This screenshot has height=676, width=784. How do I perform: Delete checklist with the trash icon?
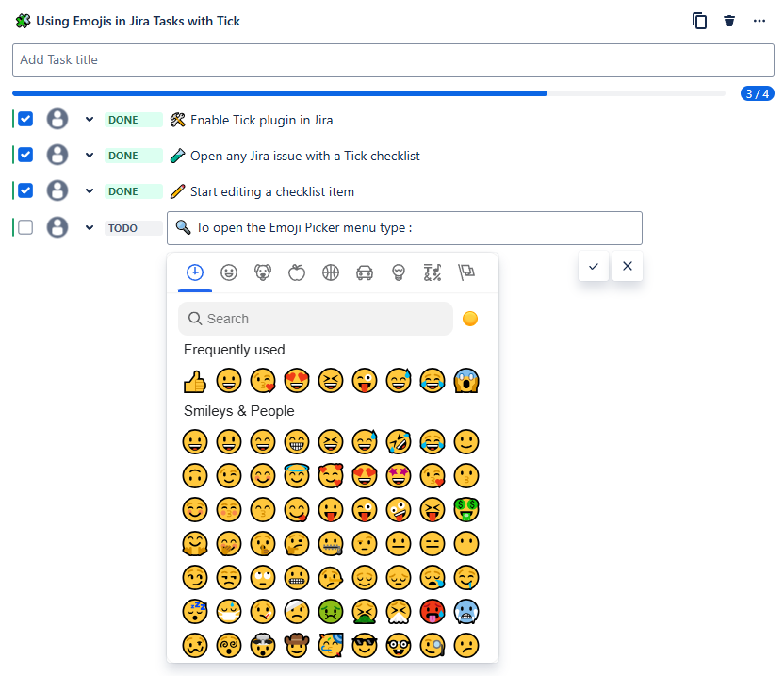point(729,21)
